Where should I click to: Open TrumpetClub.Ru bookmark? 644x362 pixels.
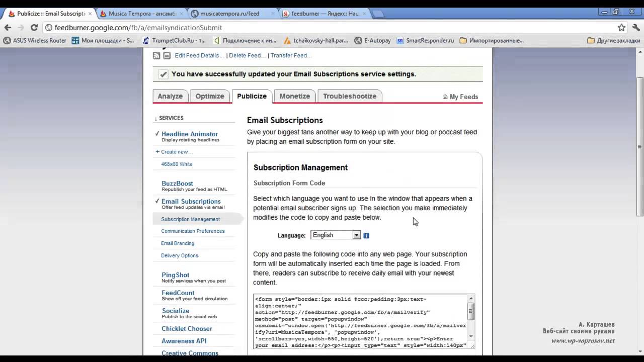pyautogui.click(x=174, y=40)
